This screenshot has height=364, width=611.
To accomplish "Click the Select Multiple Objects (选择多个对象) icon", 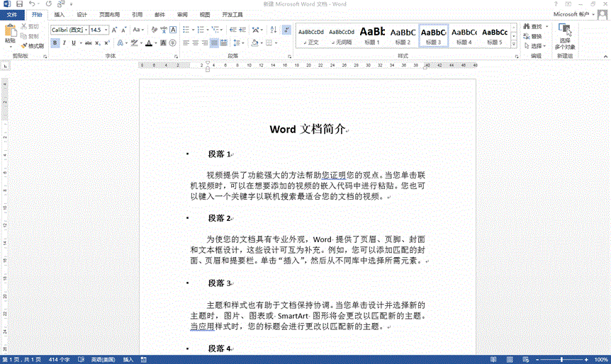I will click(564, 30).
